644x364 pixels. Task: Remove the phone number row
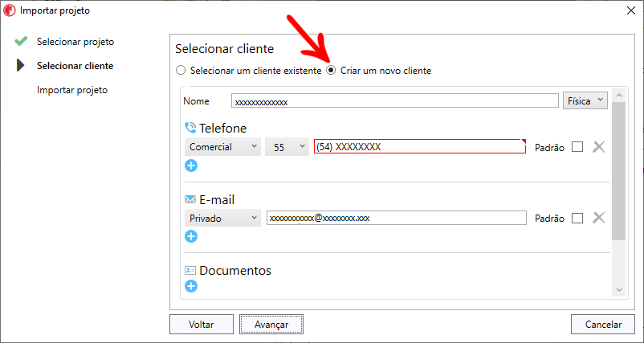click(x=599, y=147)
